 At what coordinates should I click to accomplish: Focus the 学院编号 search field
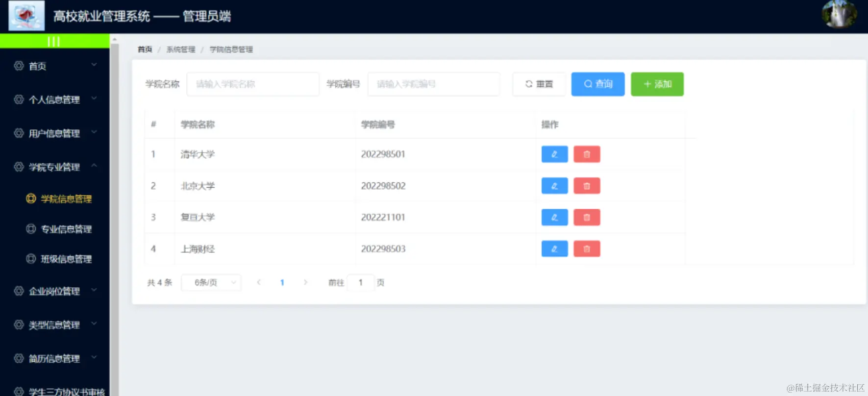[434, 84]
